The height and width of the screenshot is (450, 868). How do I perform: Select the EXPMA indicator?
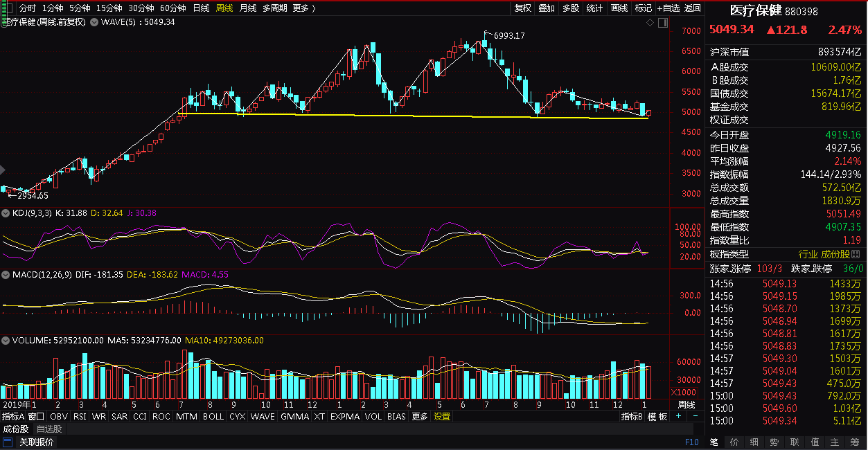click(x=345, y=416)
